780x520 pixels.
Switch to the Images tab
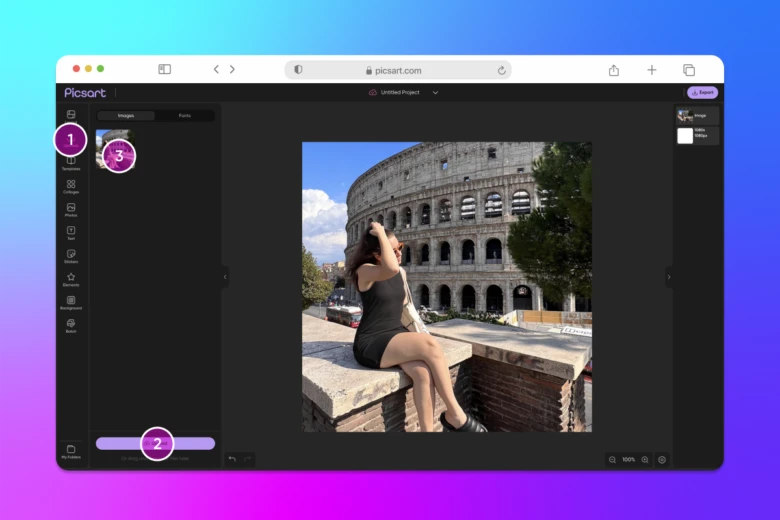point(126,116)
